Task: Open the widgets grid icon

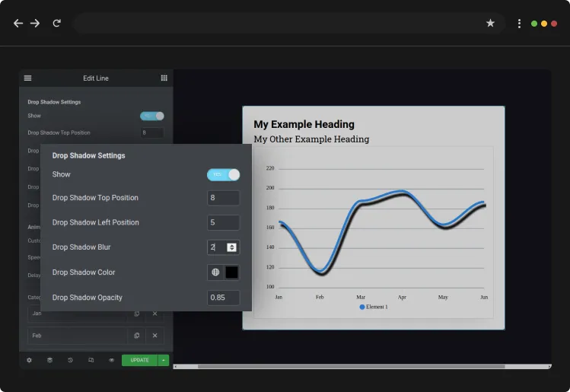Action: (164, 78)
